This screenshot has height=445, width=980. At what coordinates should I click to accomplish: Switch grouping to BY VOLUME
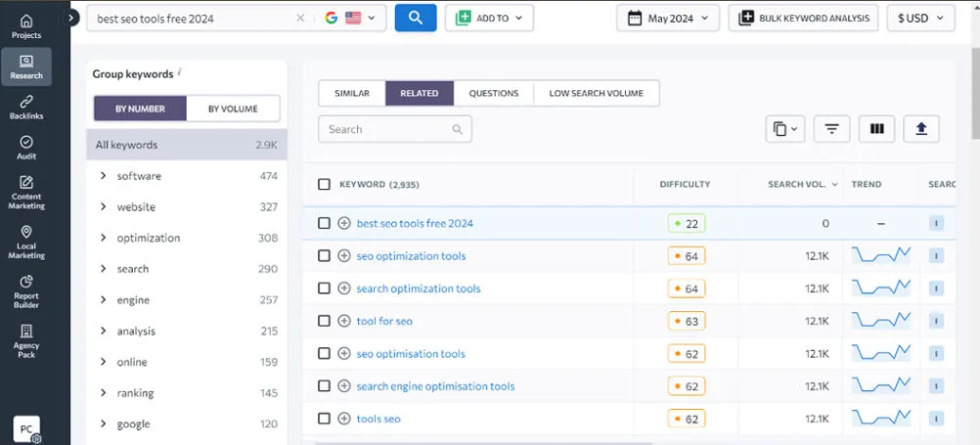[x=233, y=109]
